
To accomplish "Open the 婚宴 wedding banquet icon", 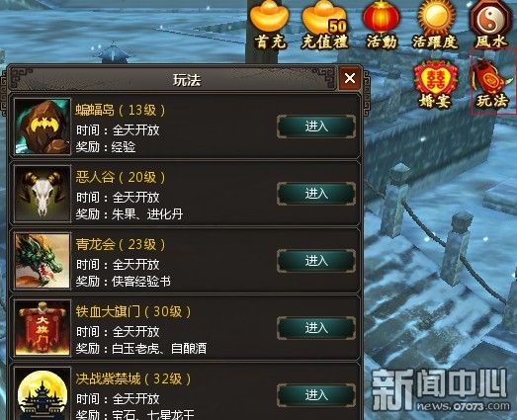I will 435,84.
